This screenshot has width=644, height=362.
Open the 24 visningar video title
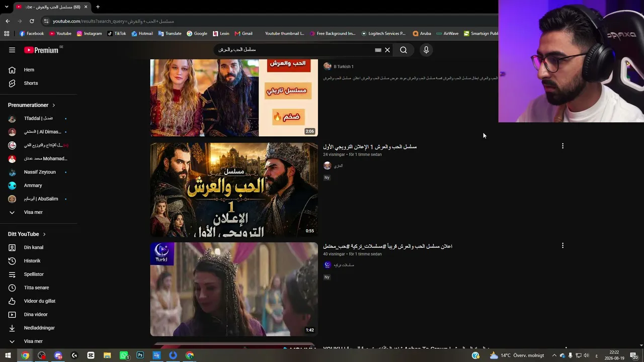pos(370,147)
